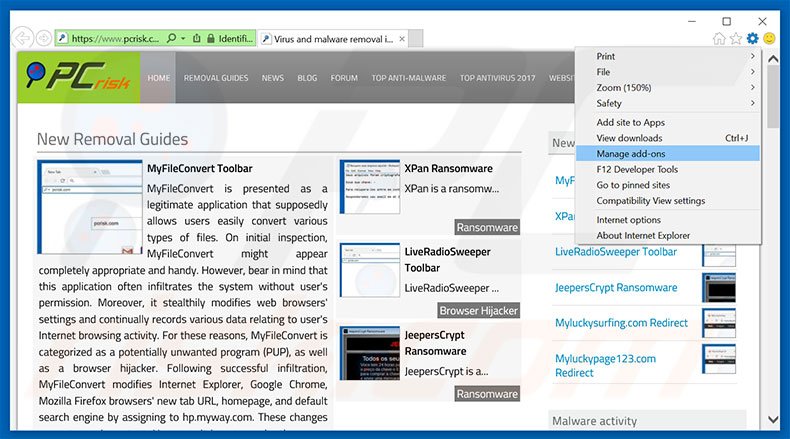Viewport: 790px width, 439px height.
Task: Click the browser back arrow button
Action: 20,38
